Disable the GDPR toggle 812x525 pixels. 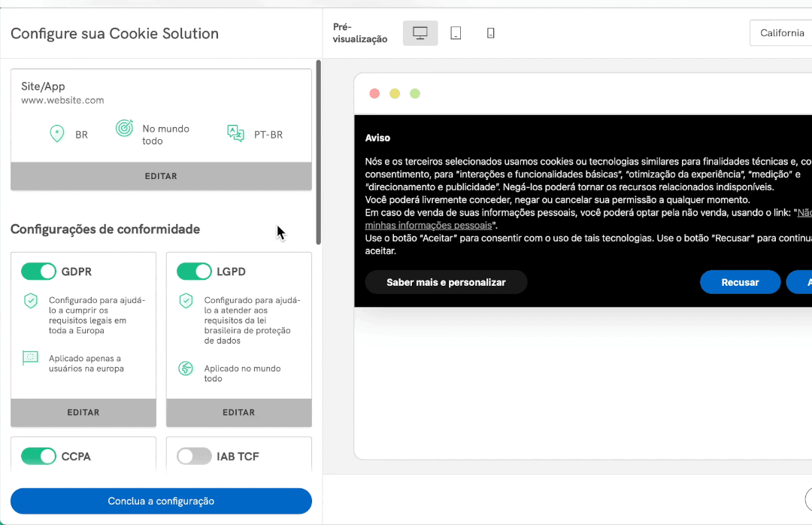click(x=38, y=272)
